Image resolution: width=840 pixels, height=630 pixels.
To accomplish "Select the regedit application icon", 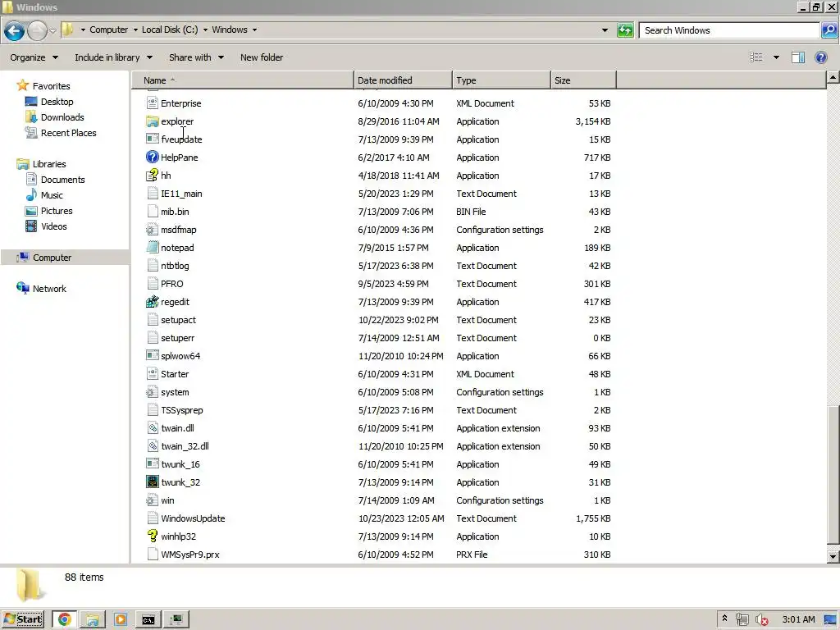I will 152,302.
